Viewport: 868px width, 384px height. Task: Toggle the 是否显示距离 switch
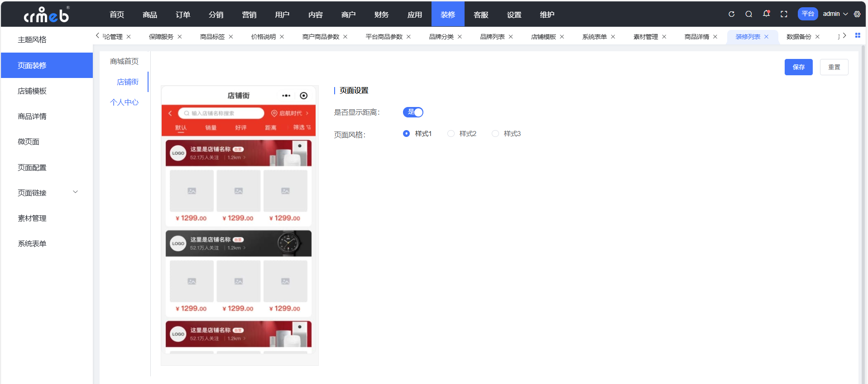click(413, 112)
